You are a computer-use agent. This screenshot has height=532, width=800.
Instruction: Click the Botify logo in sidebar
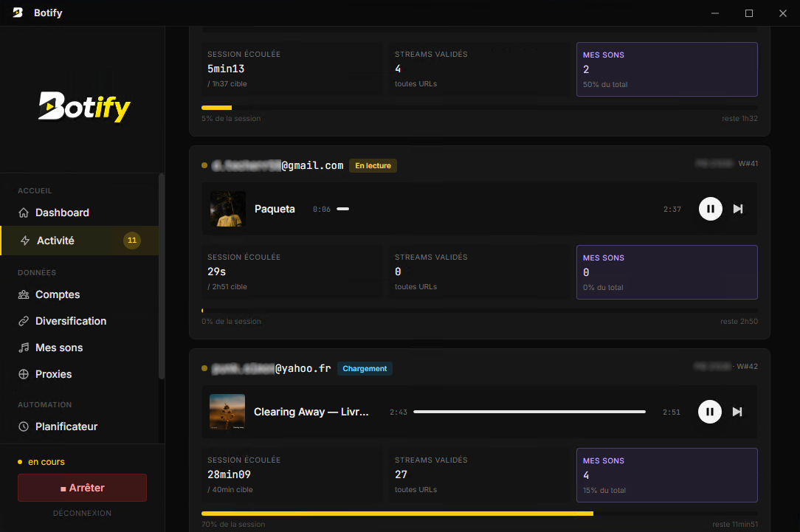coord(84,106)
